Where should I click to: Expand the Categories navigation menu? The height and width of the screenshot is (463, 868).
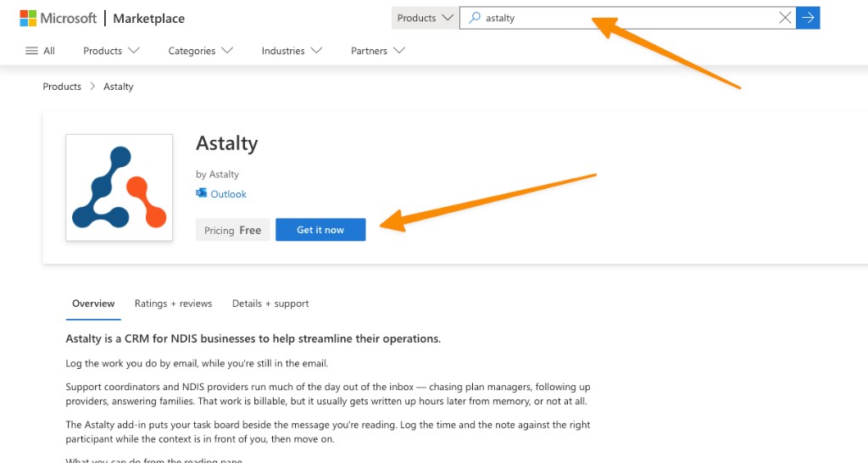point(200,51)
